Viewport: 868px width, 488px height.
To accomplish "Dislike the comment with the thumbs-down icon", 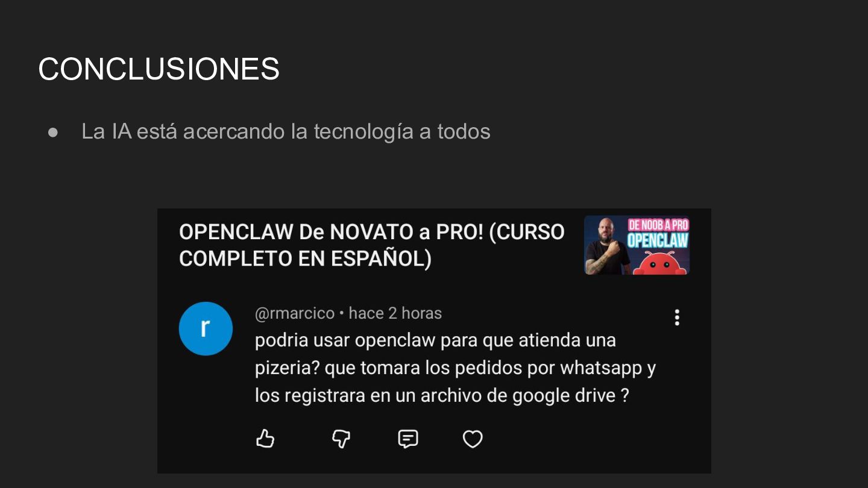I will click(x=341, y=439).
